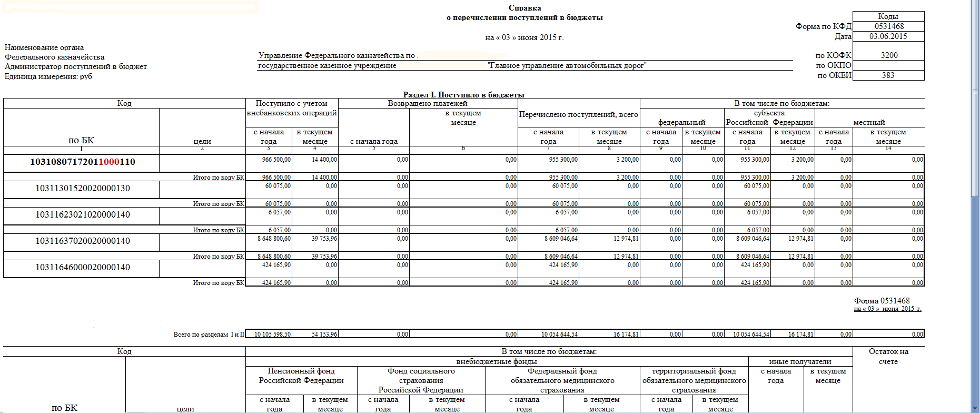Click header "Фонд социального страхования Российской Федерации"
This screenshot has height=413, width=980.
pos(421,381)
